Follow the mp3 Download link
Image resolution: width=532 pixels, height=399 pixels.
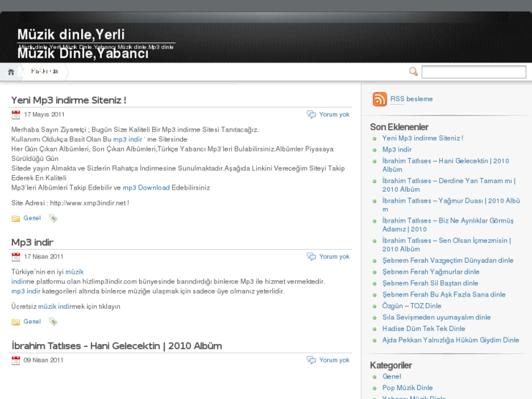coord(146,187)
